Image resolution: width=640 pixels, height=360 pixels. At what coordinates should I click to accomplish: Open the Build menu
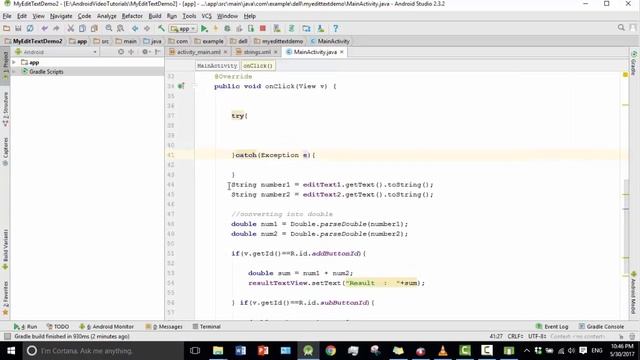click(155, 16)
